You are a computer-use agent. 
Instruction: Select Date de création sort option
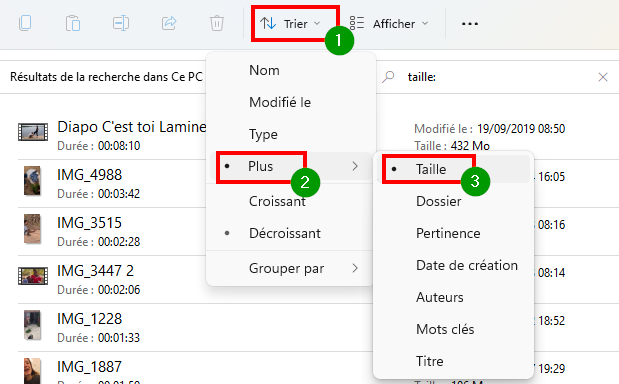point(467,265)
